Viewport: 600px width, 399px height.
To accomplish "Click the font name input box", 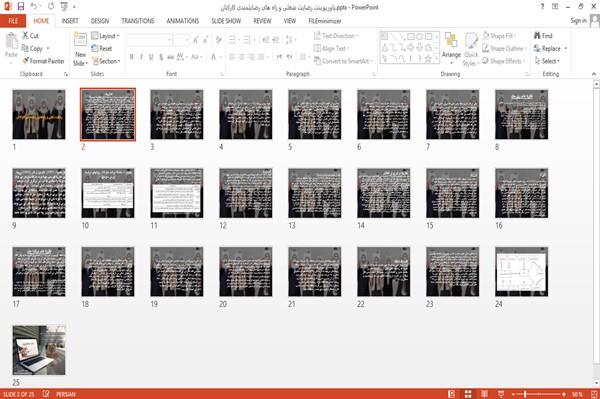I will [149, 40].
